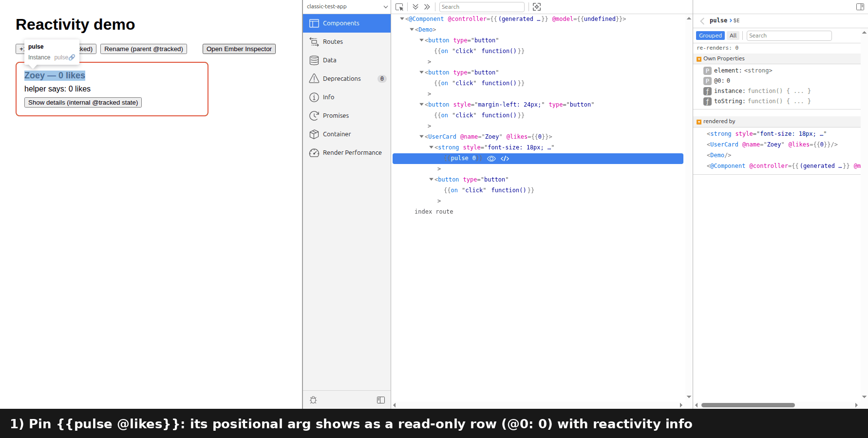Click the view source code icon on the pulse row
This screenshot has height=438, width=868.
505,159
